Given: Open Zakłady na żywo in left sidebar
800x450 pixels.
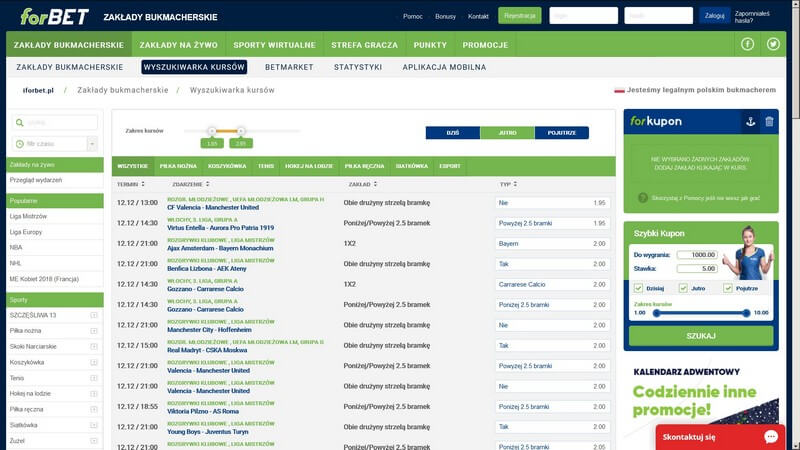Looking at the screenshot, I should point(55,165).
